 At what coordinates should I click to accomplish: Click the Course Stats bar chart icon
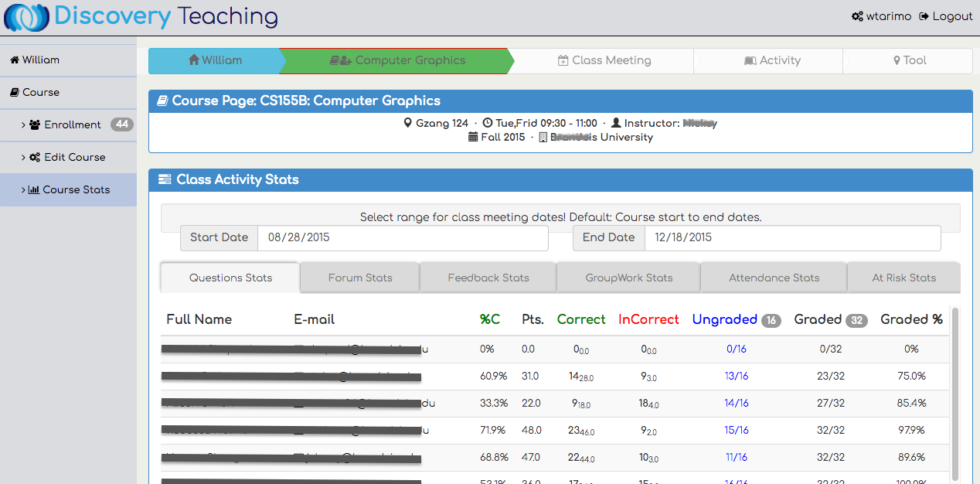[x=34, y=190]
